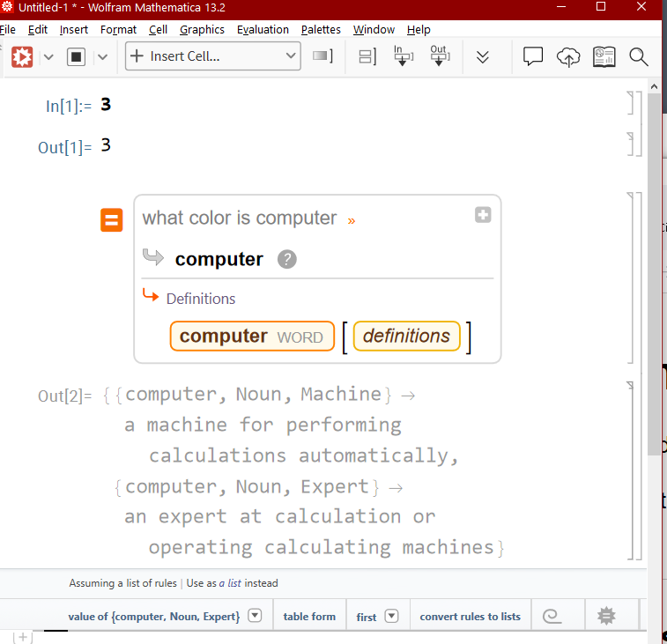This screenshot has height=644, width=667.
Task: Click the Abort evaluation stop icon
Action: click(76, 56)
